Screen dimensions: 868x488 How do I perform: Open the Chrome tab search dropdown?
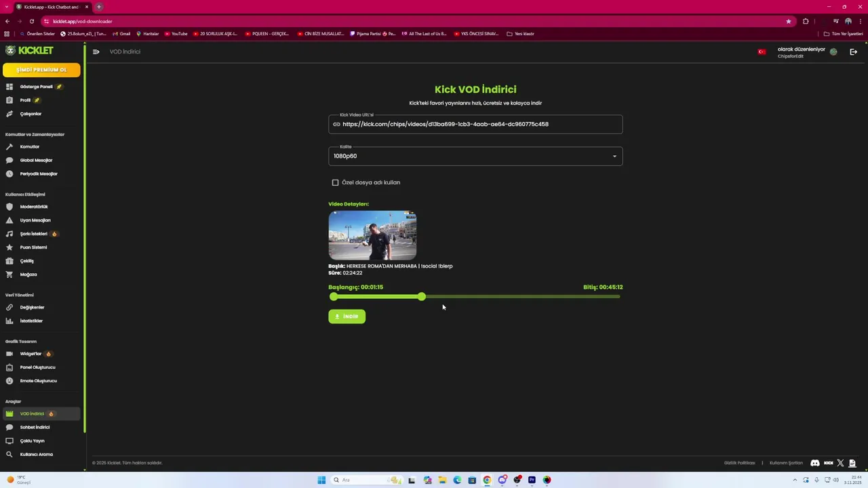pos(7,7)
